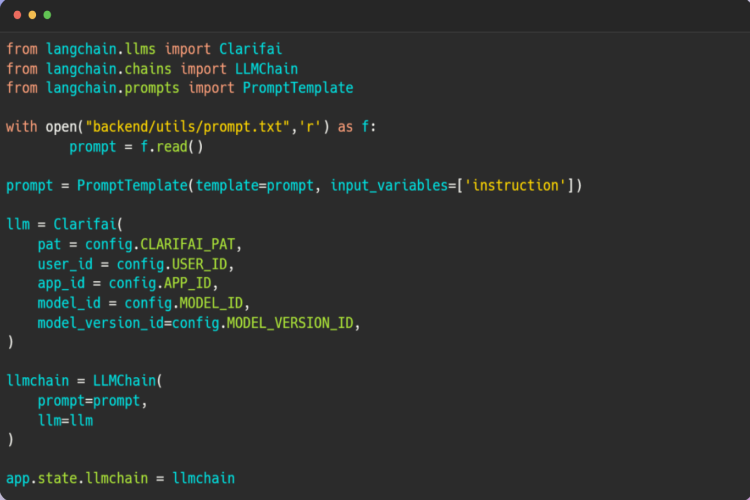
Task: Place cursor on LLMChain in second import
Action: pos(266,69)
